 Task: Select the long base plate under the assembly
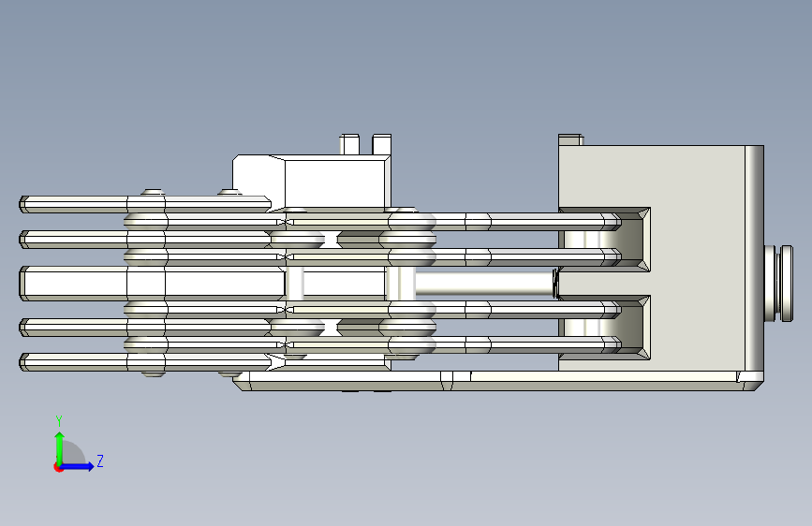pos(497,380)
